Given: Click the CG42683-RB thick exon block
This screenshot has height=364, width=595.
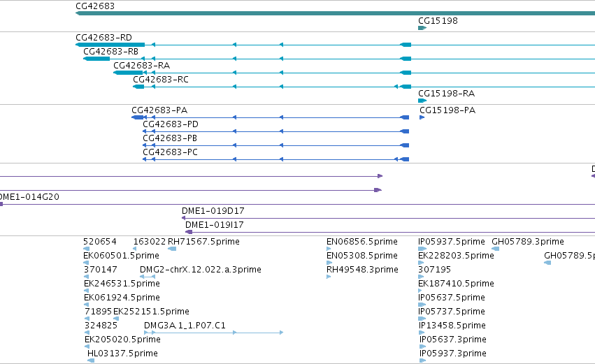Looking at the screenshot, I should (x=96, y=59).
